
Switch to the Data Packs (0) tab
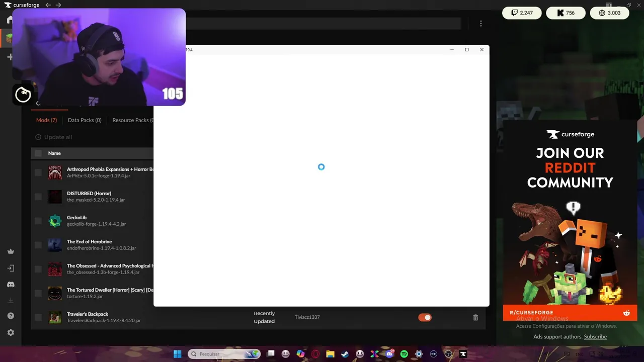coord(85,120)
